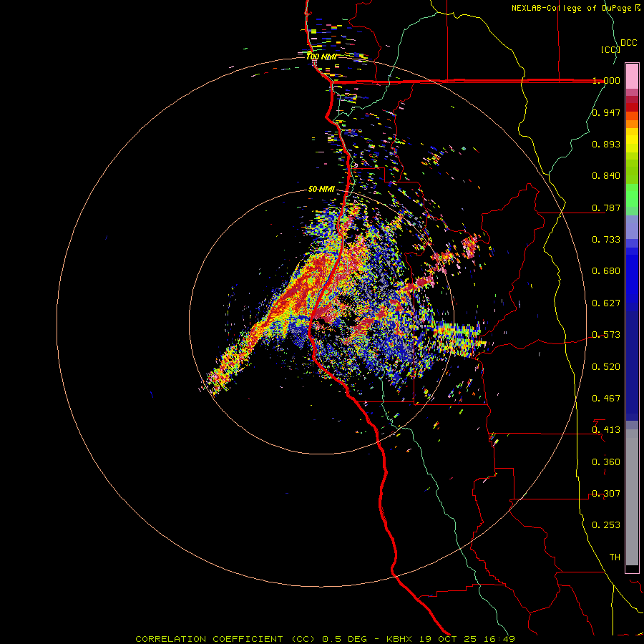Select the 0.307 scale value
This screenshot has height=644, width=644.
(x=606, y=494)
